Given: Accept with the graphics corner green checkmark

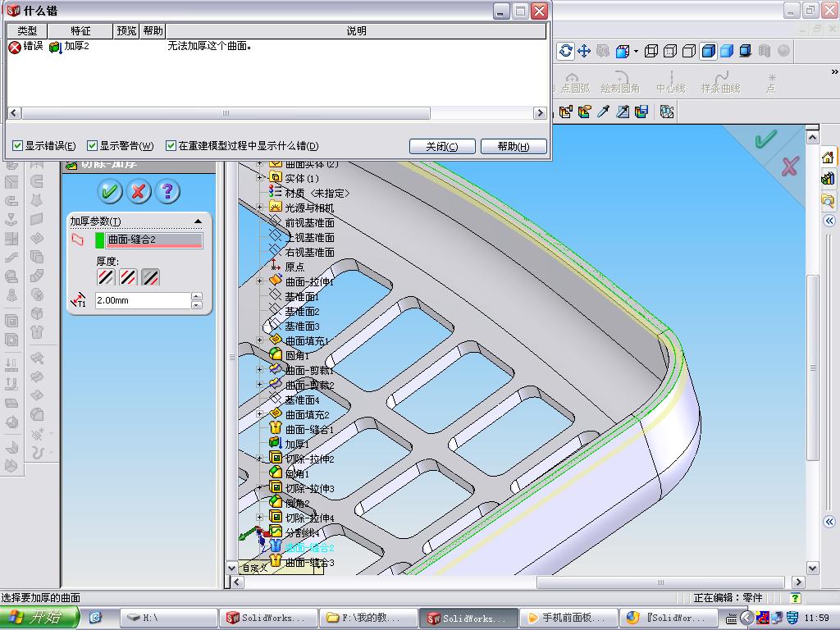Looking at the screenshot, I should tap(765, 139).
